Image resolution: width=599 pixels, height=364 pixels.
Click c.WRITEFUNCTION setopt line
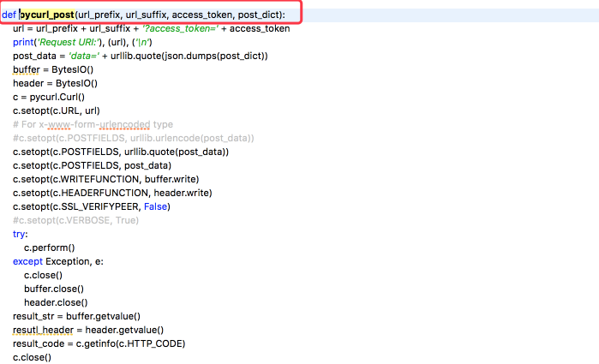(x=105, y=179)
